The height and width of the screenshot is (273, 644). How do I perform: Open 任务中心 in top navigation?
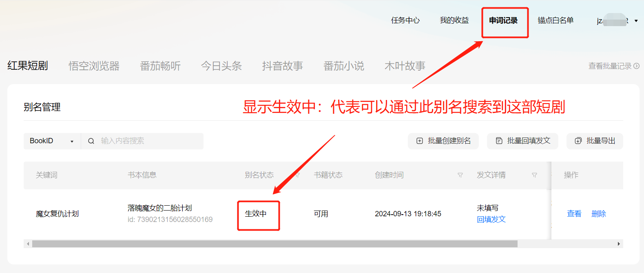coord(405,20)
